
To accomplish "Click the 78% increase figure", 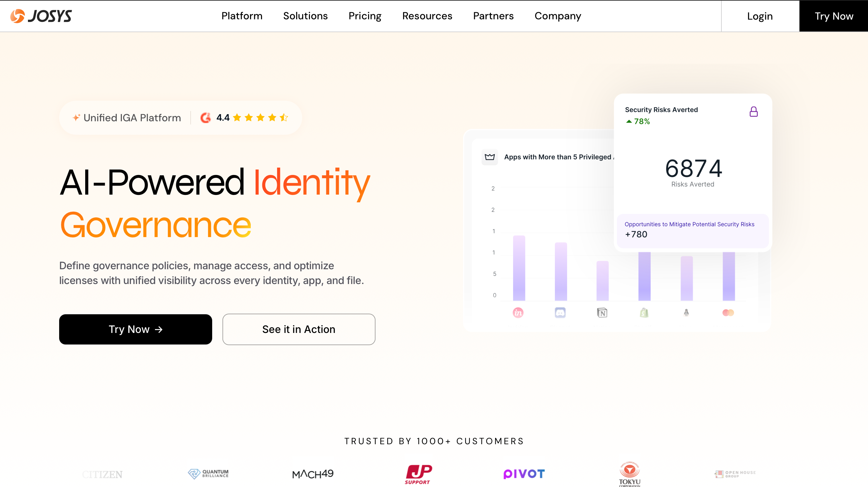I will pyautogui.click(x=642, y=121).
